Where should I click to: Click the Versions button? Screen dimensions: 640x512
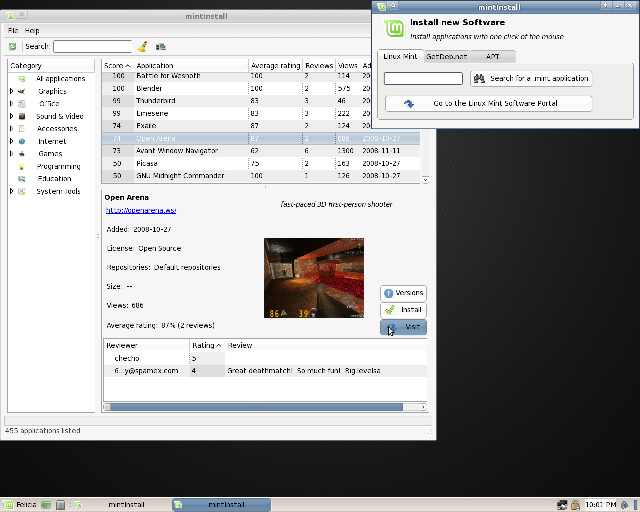(x=404, y=293)
